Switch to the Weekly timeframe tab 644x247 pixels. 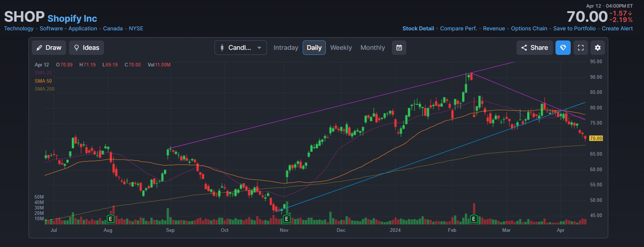coord(341,48)
